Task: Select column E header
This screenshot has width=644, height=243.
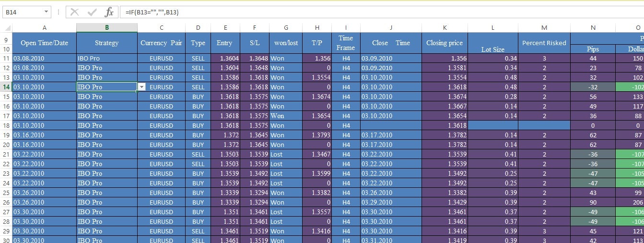Action: (x=225, y=27)
